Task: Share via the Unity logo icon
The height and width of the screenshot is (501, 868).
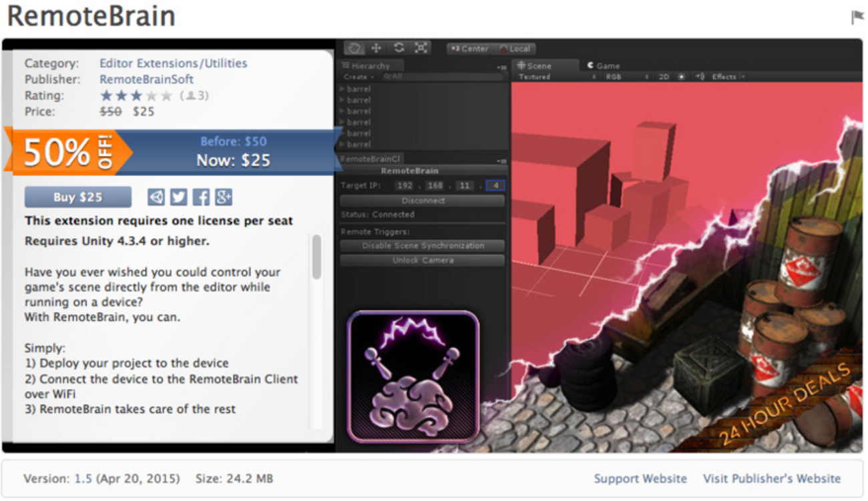Action: click(156, 197)
